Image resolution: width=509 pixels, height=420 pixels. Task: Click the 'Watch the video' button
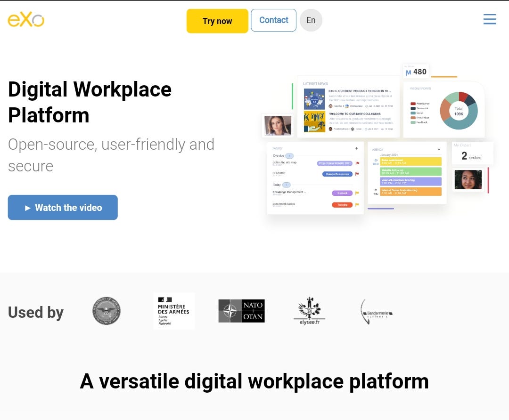[x=63, y=207]
